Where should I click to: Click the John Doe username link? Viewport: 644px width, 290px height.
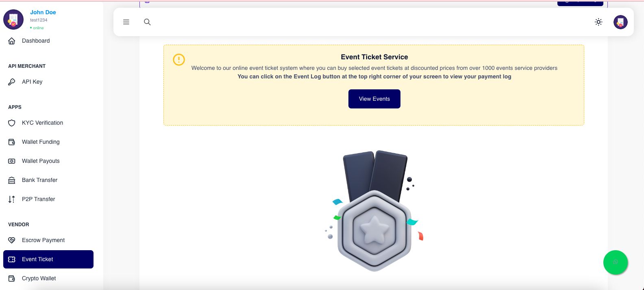point(43,12)
